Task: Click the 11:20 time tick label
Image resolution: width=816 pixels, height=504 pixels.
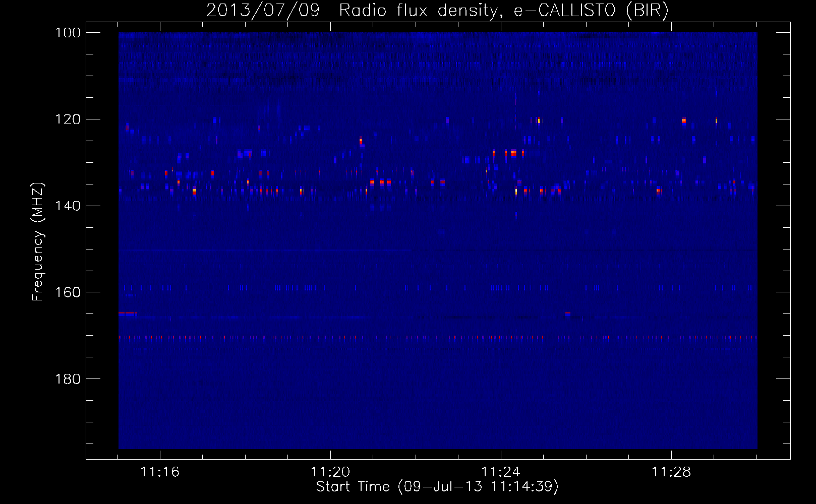Action: (x=330, y=472)
